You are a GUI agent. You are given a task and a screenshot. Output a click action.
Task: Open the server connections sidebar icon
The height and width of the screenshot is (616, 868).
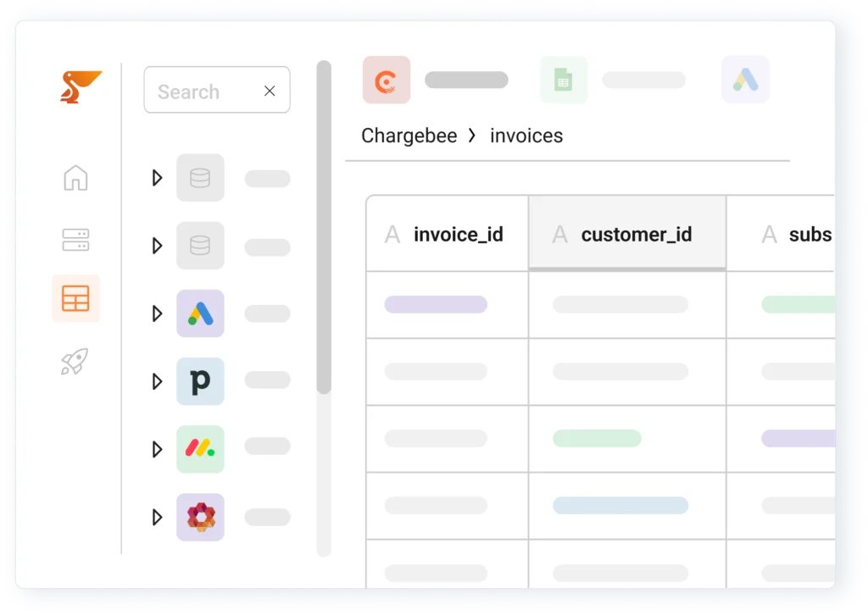pyautogui.click(x=75, y=240)
